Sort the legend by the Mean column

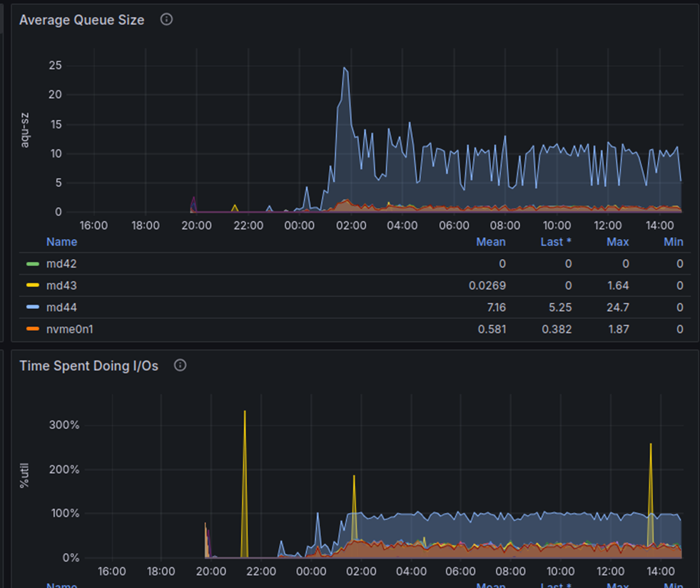pyautogui.click(x=490, y=242)
